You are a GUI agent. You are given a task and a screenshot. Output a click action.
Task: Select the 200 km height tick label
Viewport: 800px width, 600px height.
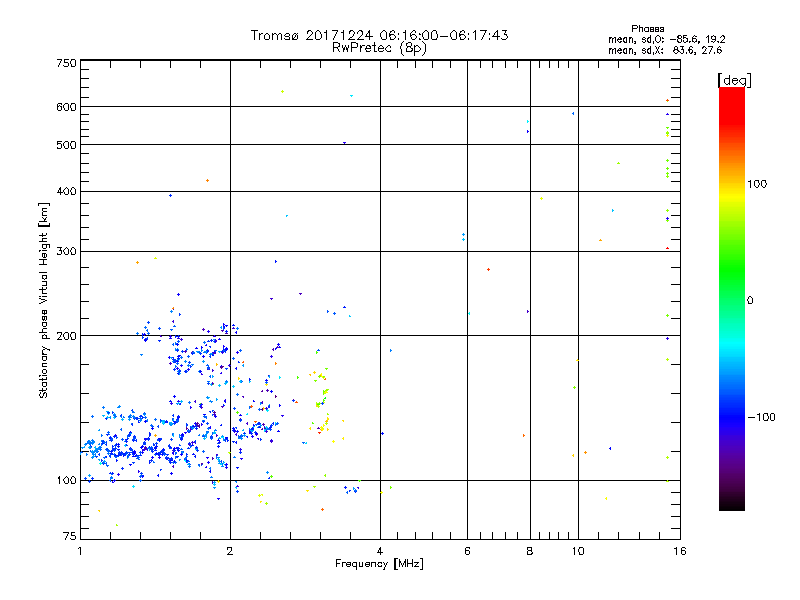66,336
